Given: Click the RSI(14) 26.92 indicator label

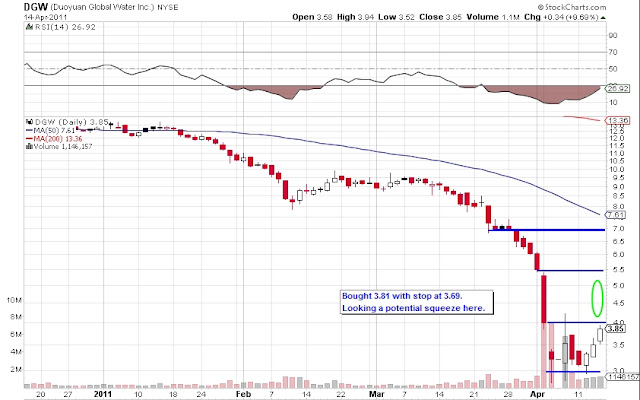Looking at the screenshot, I should coord(65,27).
